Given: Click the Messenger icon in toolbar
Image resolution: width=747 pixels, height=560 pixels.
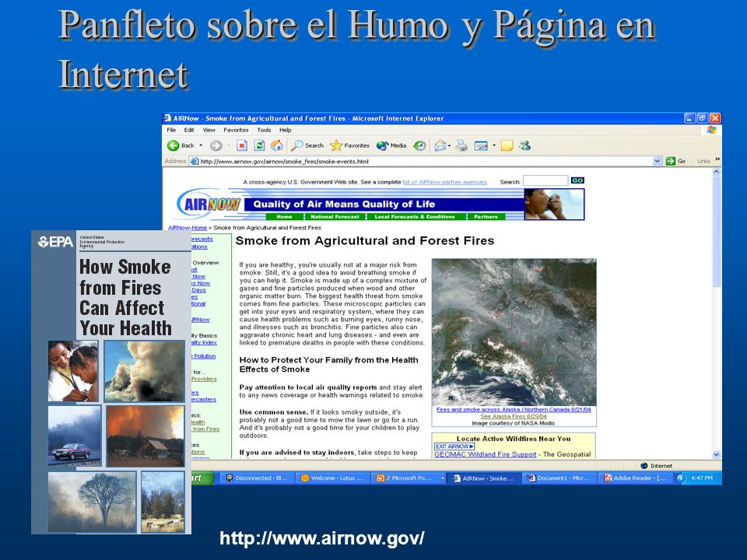Looking at the screenshot, I should point(525,145).
